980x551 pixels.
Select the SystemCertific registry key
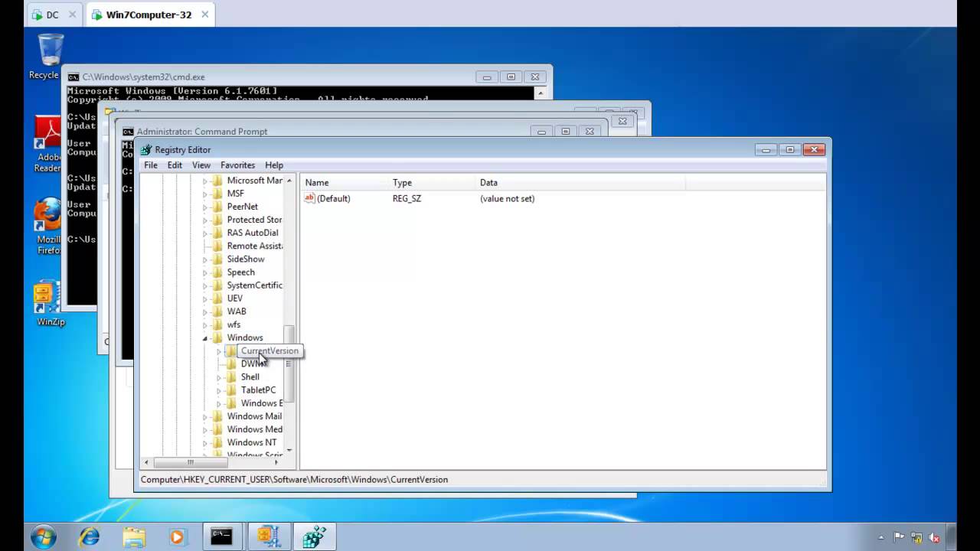(254, 285)
